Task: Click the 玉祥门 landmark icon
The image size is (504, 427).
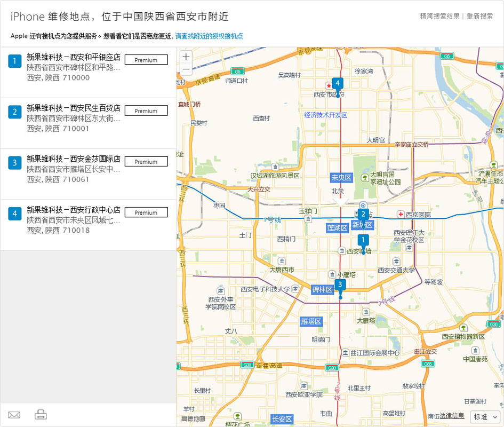Action: pyautogui.click(x=308, y=219)
